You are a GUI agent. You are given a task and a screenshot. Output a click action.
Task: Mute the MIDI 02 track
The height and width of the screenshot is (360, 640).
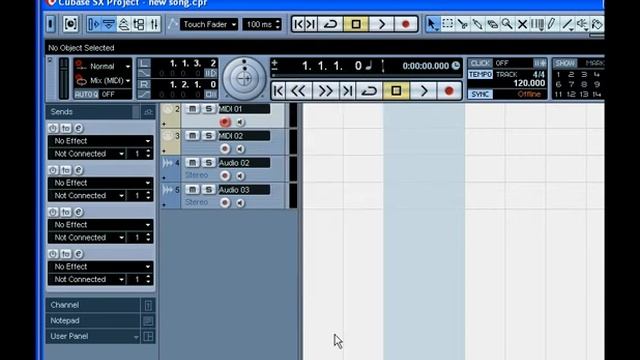tap(192, 136)
